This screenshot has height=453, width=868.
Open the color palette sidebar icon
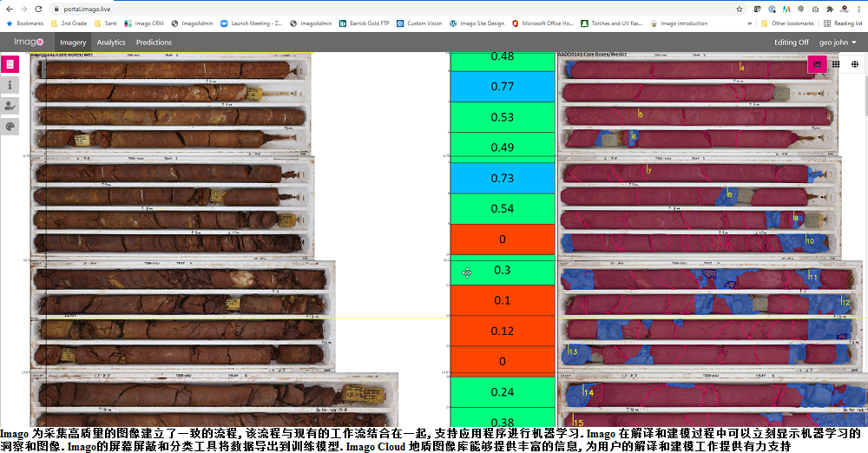[10, 127]
